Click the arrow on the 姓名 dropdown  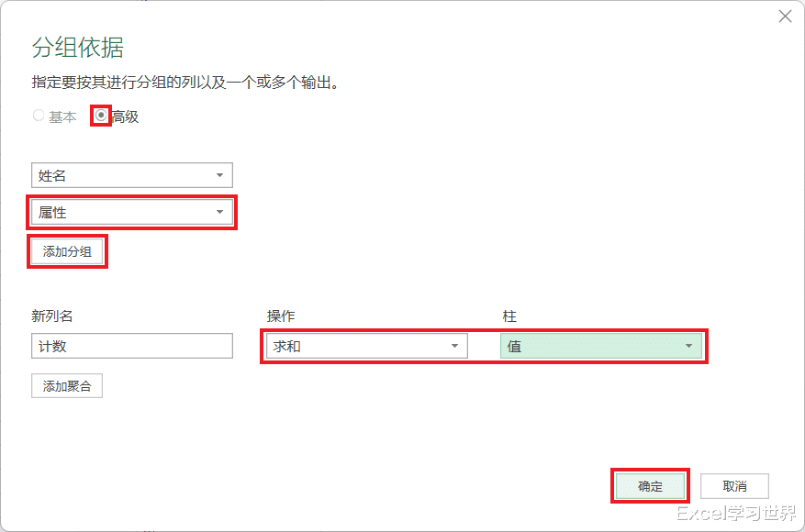tap(219, 175)
